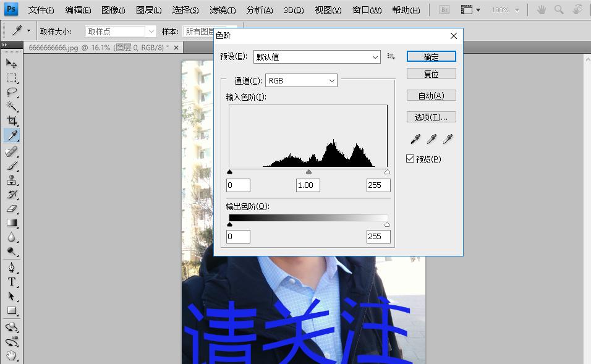Click the 自动 auto levels button

coord(431,95)
